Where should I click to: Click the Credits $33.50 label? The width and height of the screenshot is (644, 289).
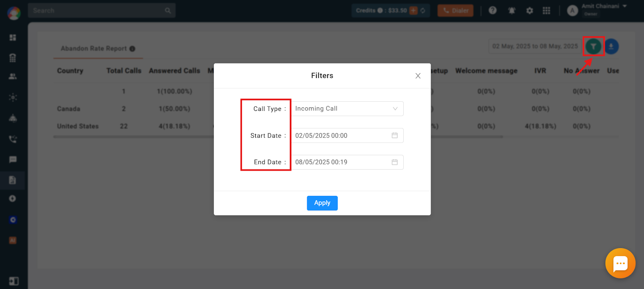pyautogui.click(x=381, y=10)
